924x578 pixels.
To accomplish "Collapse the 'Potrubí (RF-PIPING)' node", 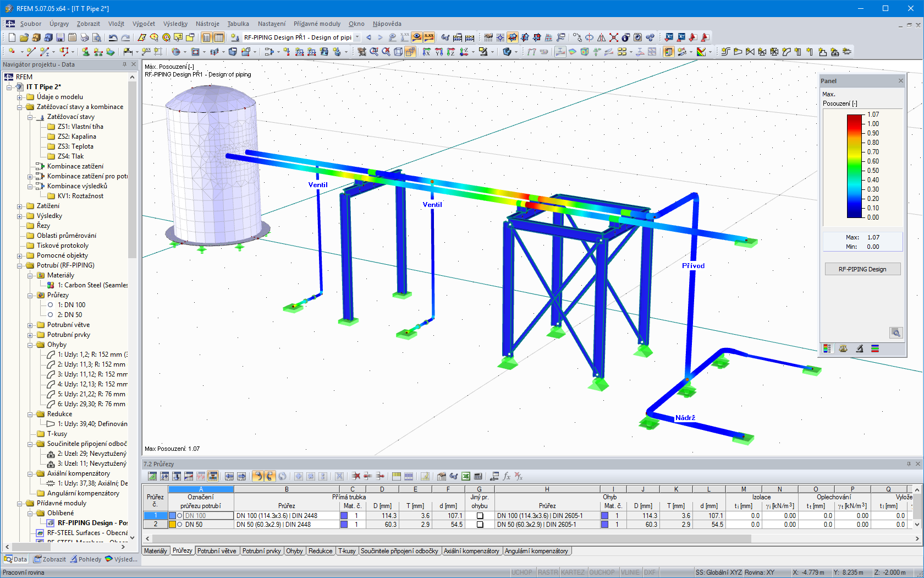I will (x=20, y=265).
